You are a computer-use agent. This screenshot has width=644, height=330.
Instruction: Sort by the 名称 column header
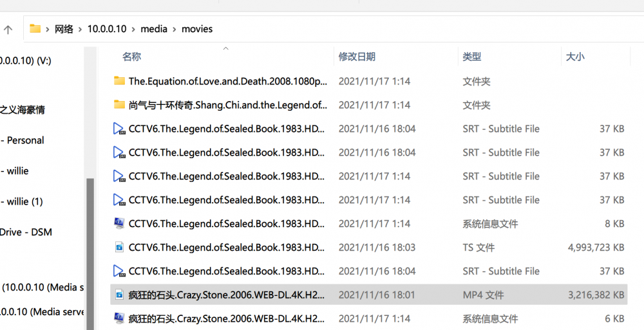coord(132,57)
